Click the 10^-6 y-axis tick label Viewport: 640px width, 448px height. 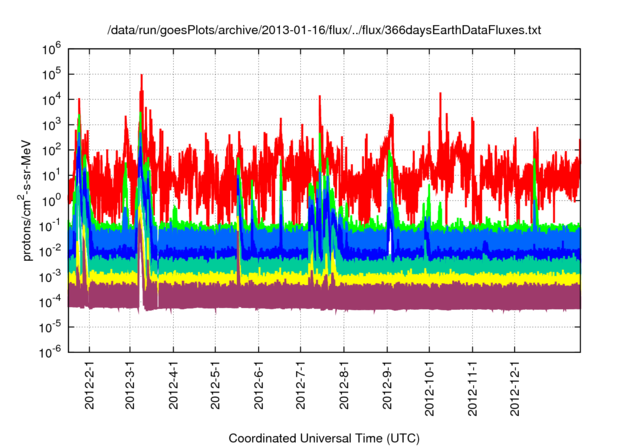(50, 352)
